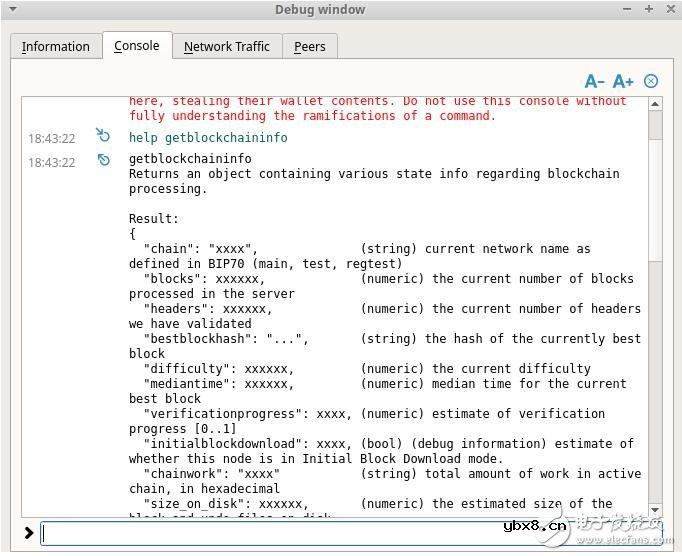Maximize the Debug window
This screenshot has height=556, width=682.
(648, 9)
